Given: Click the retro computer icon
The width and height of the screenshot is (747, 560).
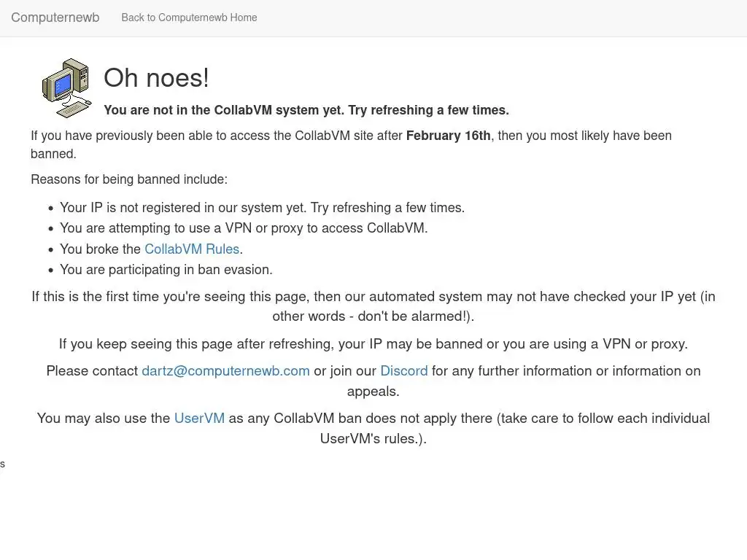Looking at the screenshot, I should click(67, 87).
